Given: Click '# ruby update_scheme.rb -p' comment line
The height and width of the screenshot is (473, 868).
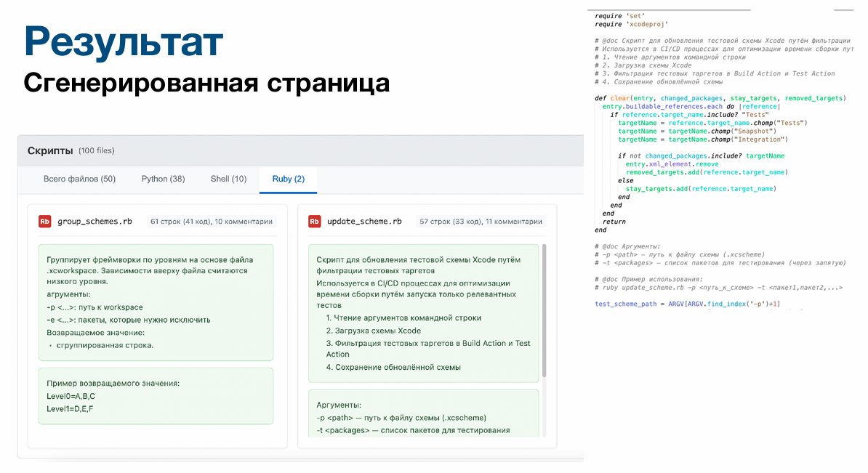Looking at the screenshot, I should click(x=718, y=288).
